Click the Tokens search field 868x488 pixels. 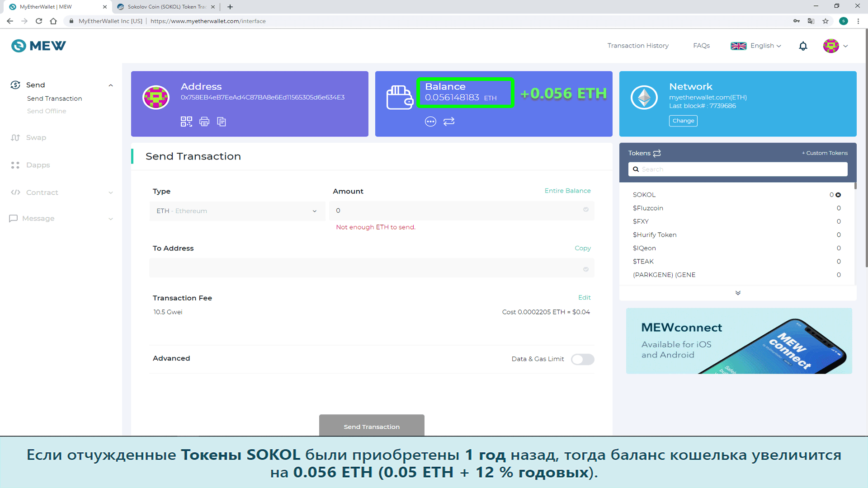(x=738, y=169)
